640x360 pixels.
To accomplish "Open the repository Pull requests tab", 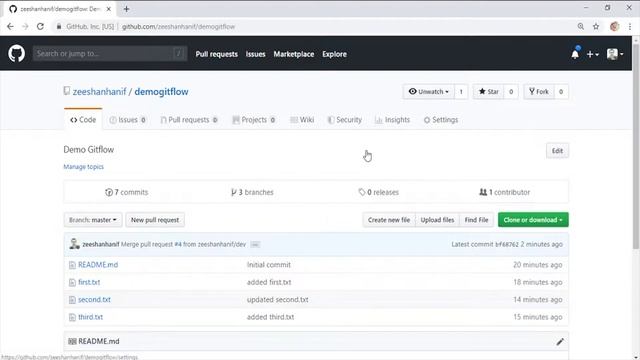I will pos(189,120).
